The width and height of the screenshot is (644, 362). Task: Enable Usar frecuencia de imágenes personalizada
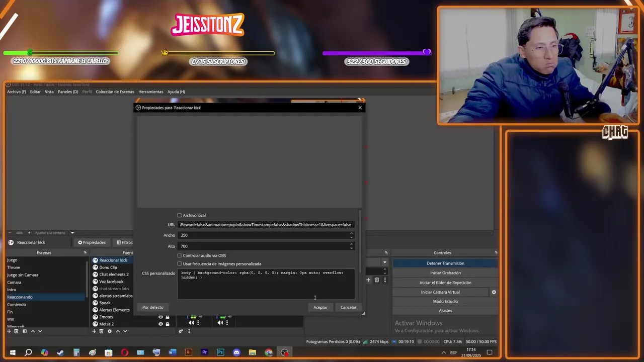[x=180, y=263]
